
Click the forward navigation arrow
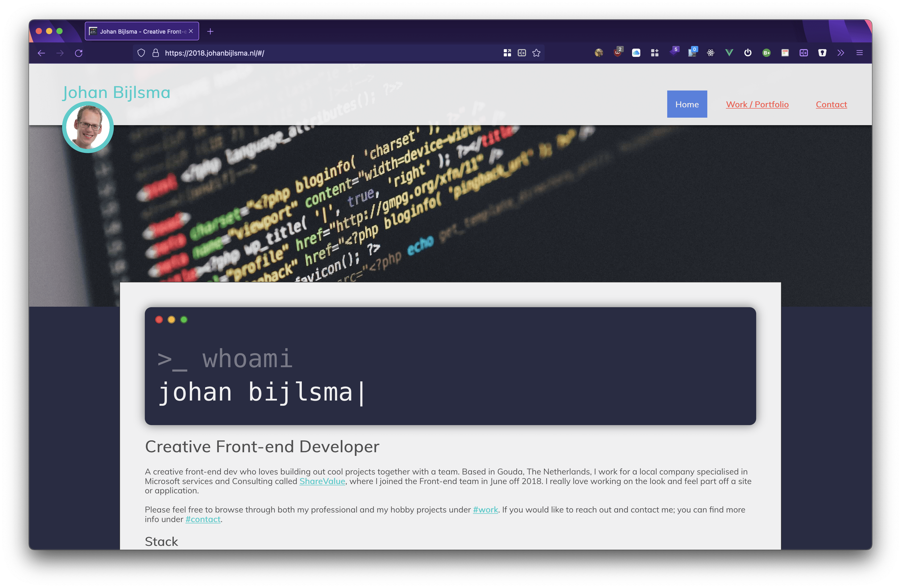point(60,53)
